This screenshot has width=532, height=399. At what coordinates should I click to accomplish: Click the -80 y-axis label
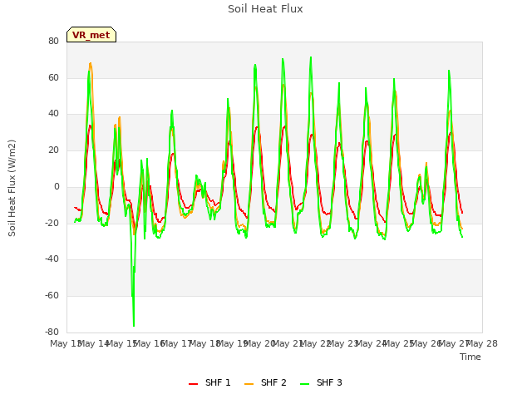[x=52, y=332]
